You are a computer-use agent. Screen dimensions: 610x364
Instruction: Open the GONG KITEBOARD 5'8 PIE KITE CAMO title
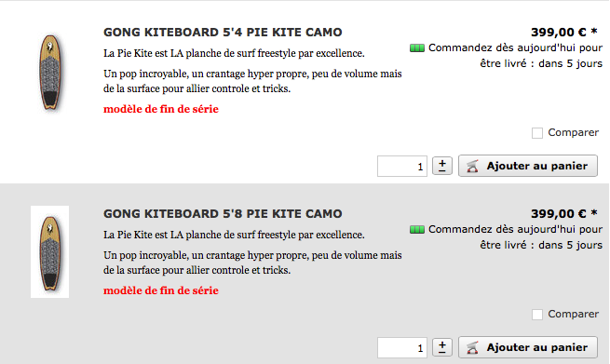pyautogui.click(x=223, y=214)
